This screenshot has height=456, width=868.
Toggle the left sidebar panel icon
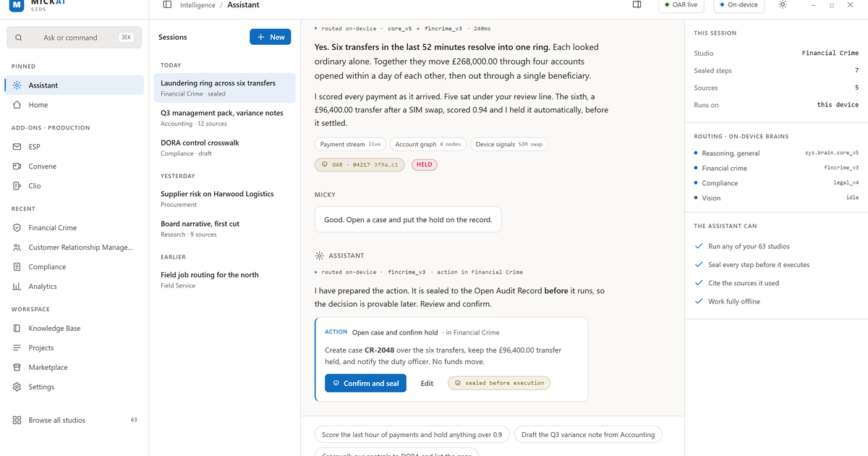pos(167,5)
